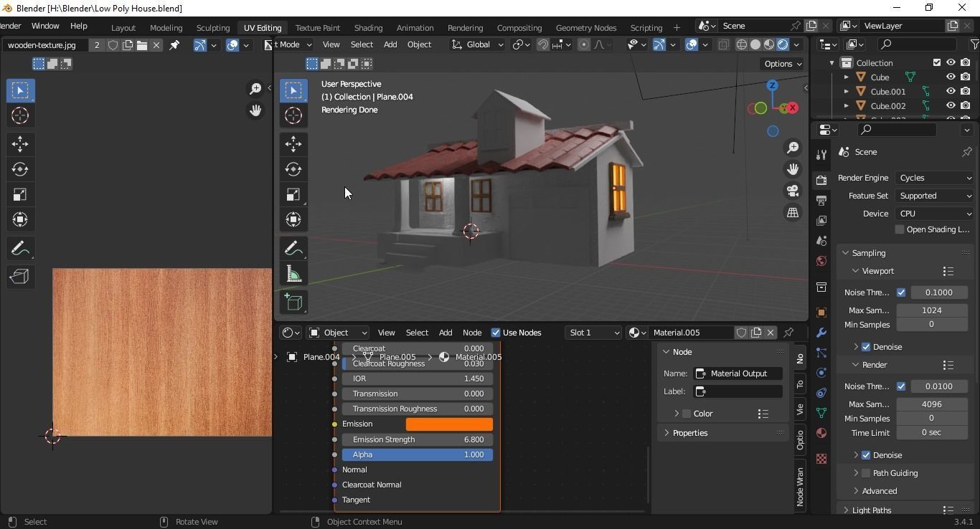Select the Annotate tool in 3D viewport
980x529 pixels.
point(293,248)
